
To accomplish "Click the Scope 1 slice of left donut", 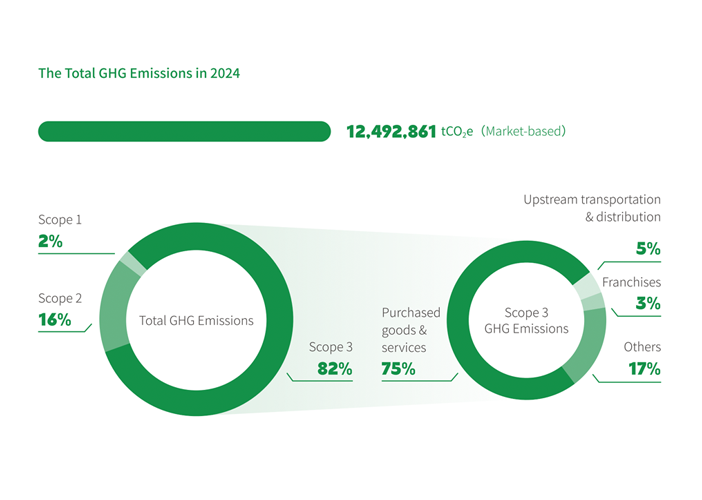I will coord(133,264).
